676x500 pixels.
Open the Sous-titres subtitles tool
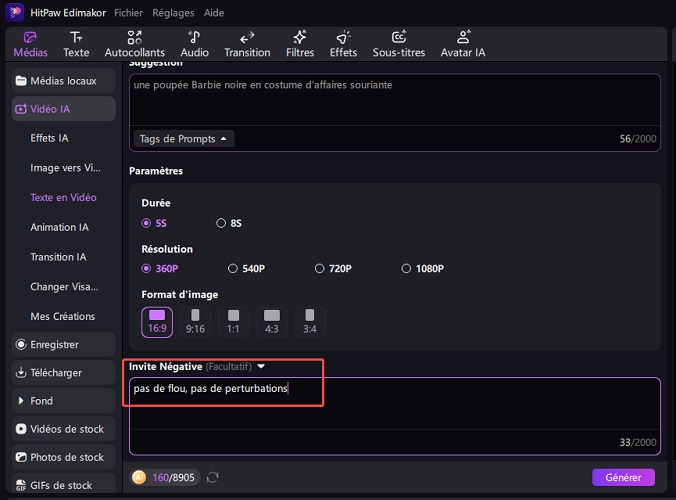click(x=398, y=44)
